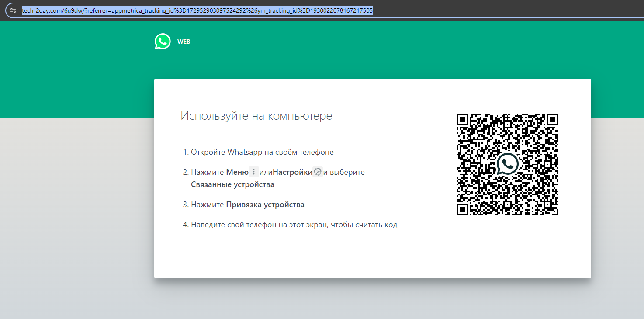Click the bold text Привязка устройства
Viewport: 644px width, 319px height.
pyautogui.click(x=265, y=205)
